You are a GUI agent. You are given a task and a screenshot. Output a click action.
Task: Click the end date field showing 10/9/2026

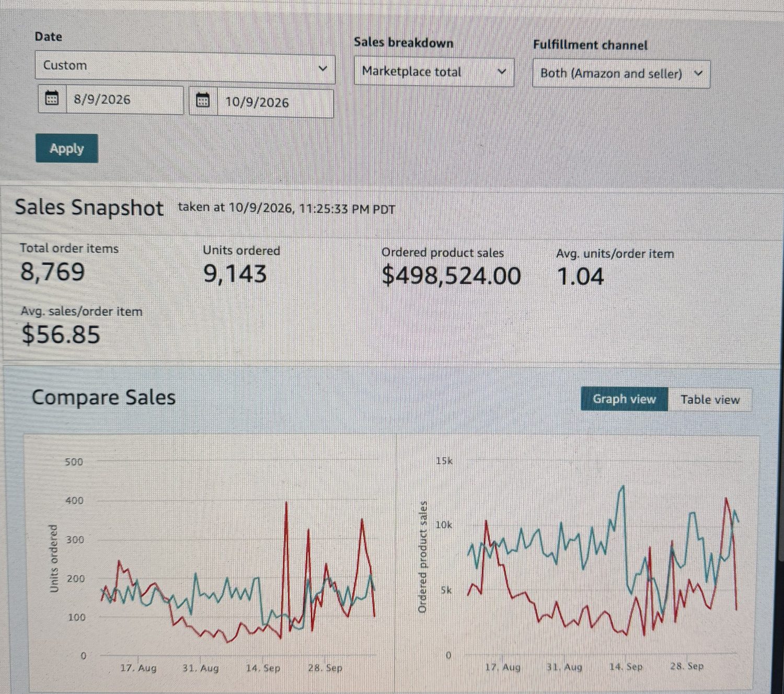pyautogui.click(x=275, y=102)
